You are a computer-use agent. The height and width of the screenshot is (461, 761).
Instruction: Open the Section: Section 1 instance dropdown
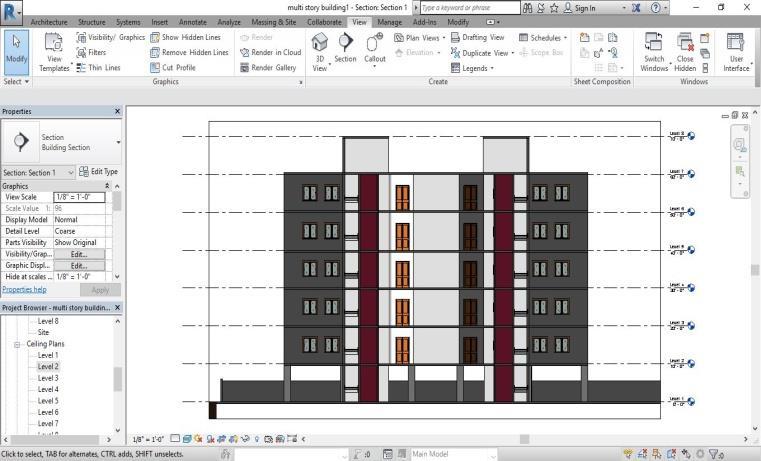point(70,172)
